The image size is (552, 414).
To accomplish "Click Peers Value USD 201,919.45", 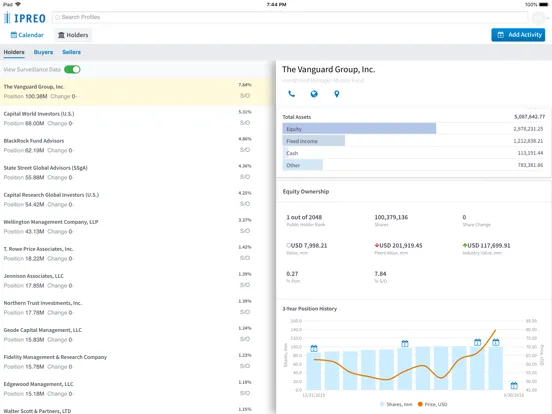I will click(x=399, y=245).
